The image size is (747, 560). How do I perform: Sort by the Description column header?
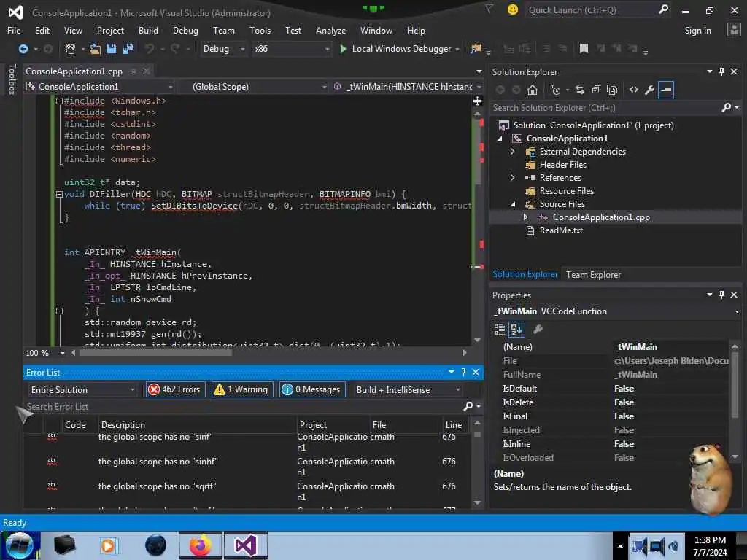123,425
